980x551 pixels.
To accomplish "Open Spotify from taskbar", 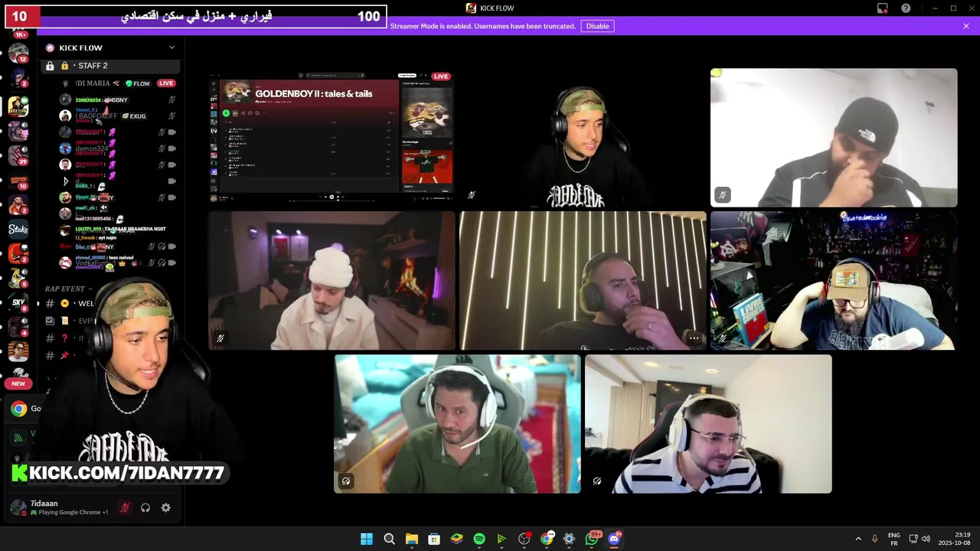I will coord(479,539).
